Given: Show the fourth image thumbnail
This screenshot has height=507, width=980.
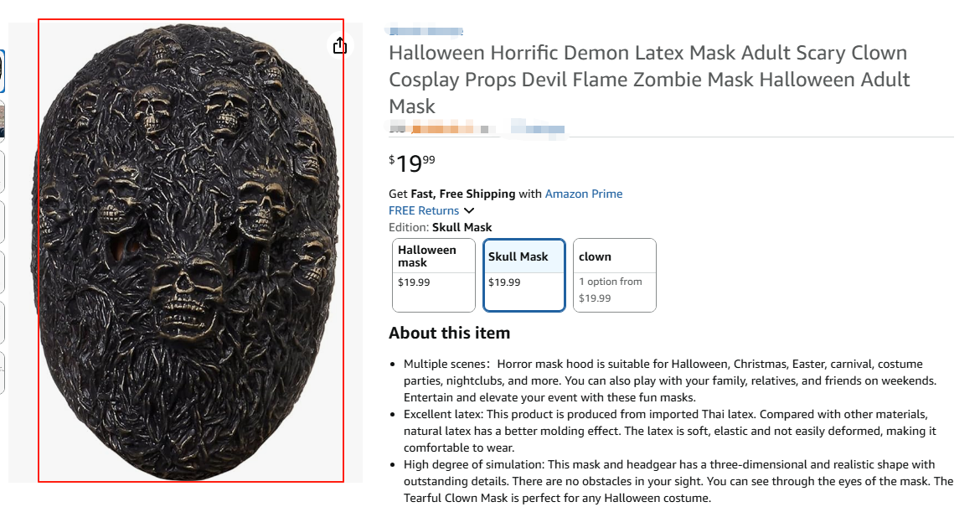Looking at the screenshot, I should 2,221.
